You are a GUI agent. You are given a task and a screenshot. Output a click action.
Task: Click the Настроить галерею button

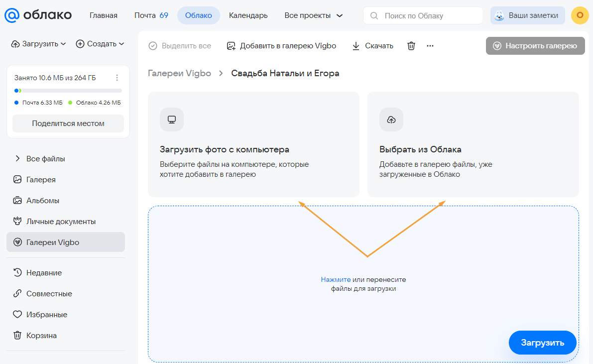click(535, 46)
